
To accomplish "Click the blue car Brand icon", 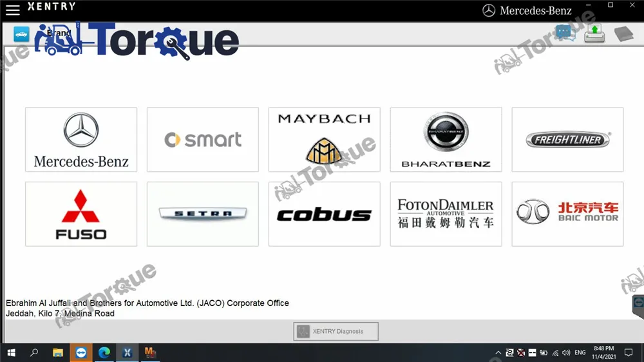I will point(21,34).
